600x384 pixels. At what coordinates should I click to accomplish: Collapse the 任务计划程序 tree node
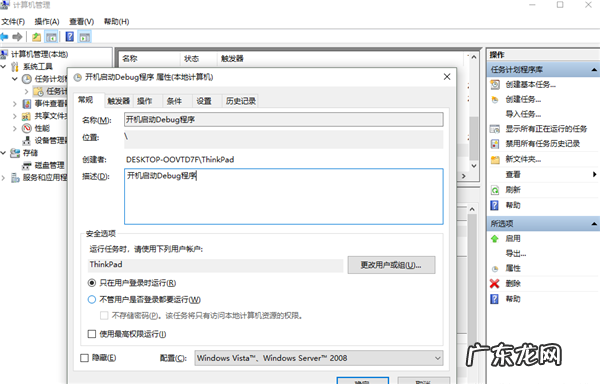pyautogui.click(x=15, y=79)
